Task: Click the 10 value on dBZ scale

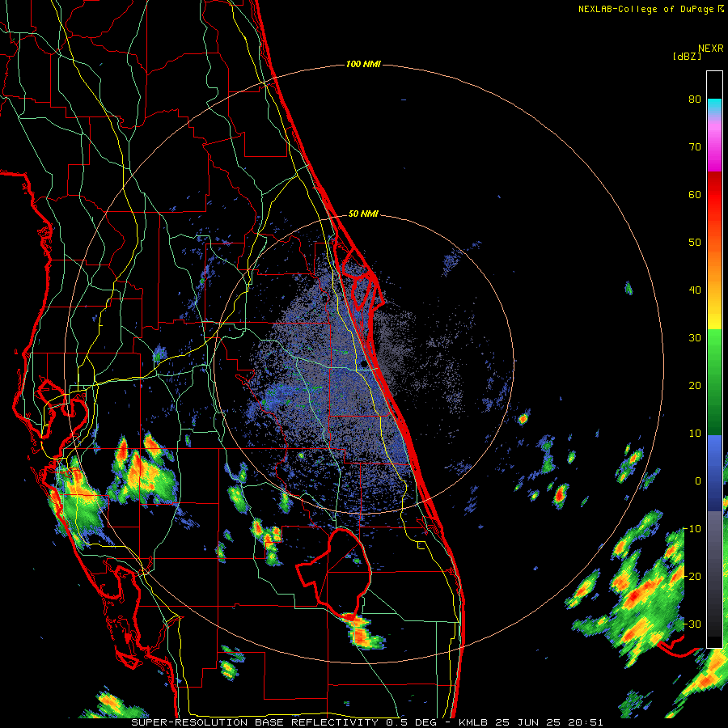Action: (x=695, y=434)
